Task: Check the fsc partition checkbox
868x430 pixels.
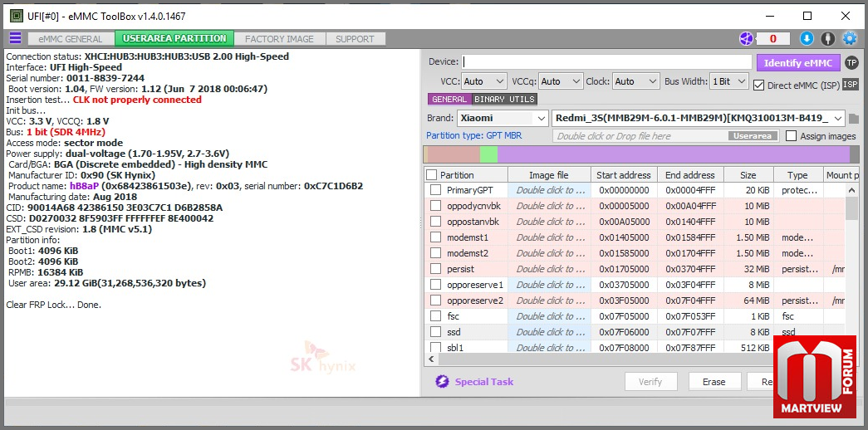Action: [435, 316]
